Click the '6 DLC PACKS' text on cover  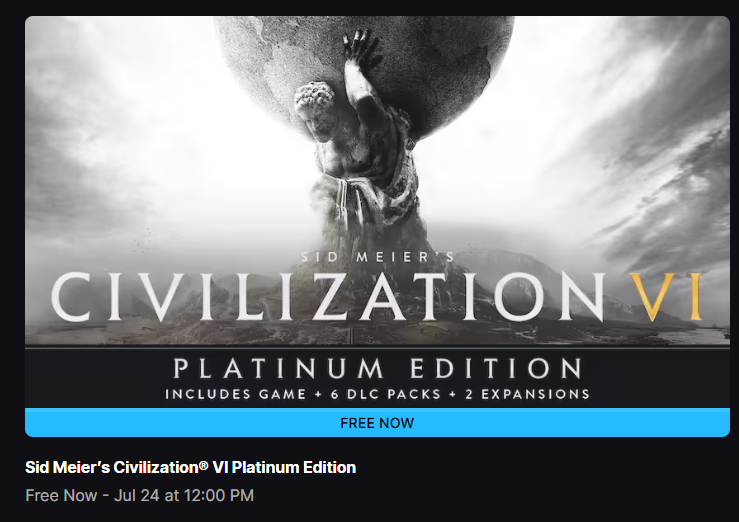pos(386,394)
